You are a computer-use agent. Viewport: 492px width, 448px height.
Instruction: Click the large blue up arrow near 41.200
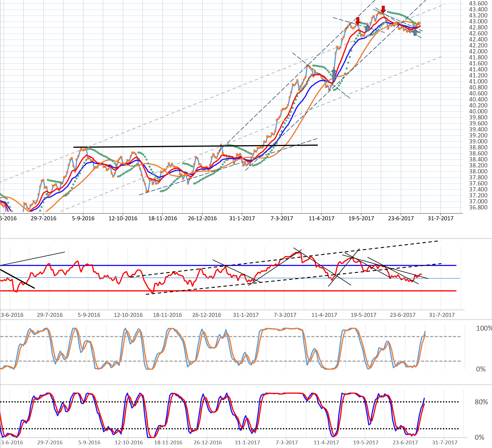coord(334,75)
